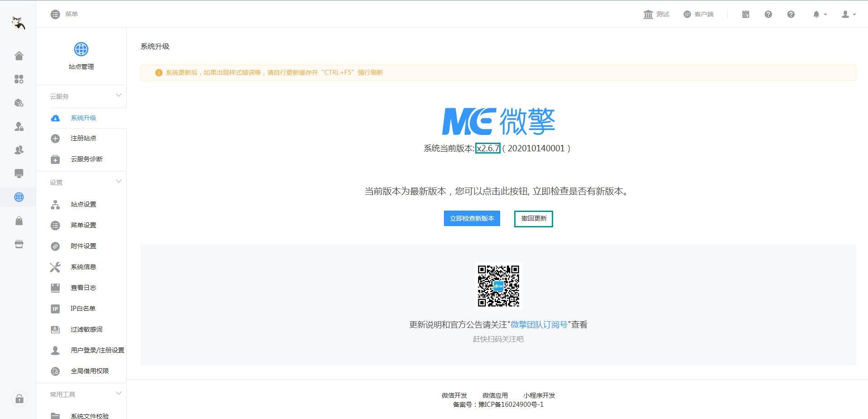Click the 站点管理 globe icon
868x419 pixels.
(81, 49)
